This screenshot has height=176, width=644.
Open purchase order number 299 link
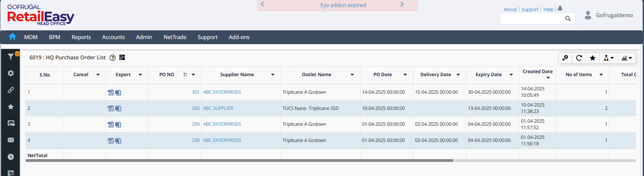[x=196, y=124]
